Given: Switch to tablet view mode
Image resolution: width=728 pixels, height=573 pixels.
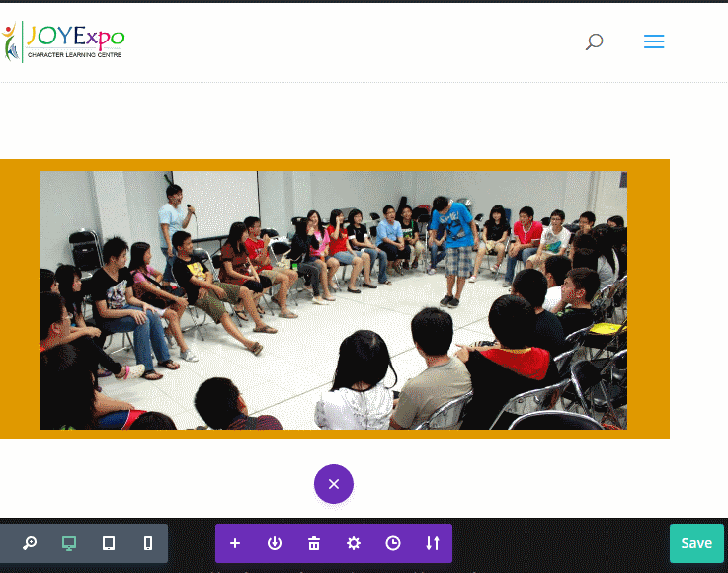Looking at the screenshot, I should (109, 543).
